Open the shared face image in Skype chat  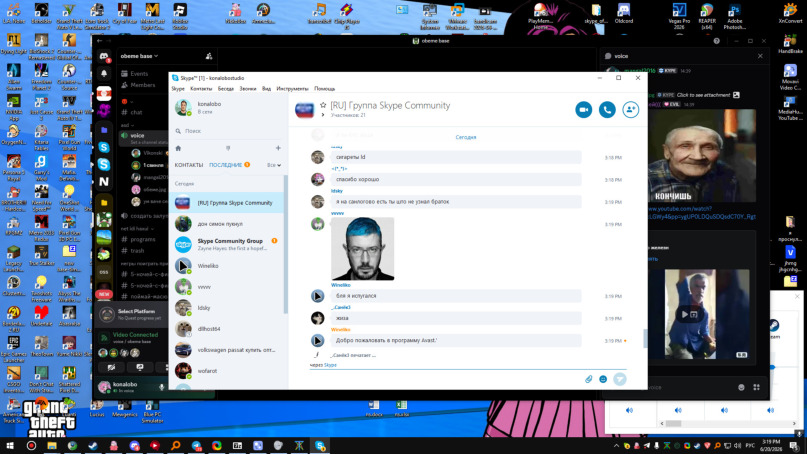tap(362, 249)
